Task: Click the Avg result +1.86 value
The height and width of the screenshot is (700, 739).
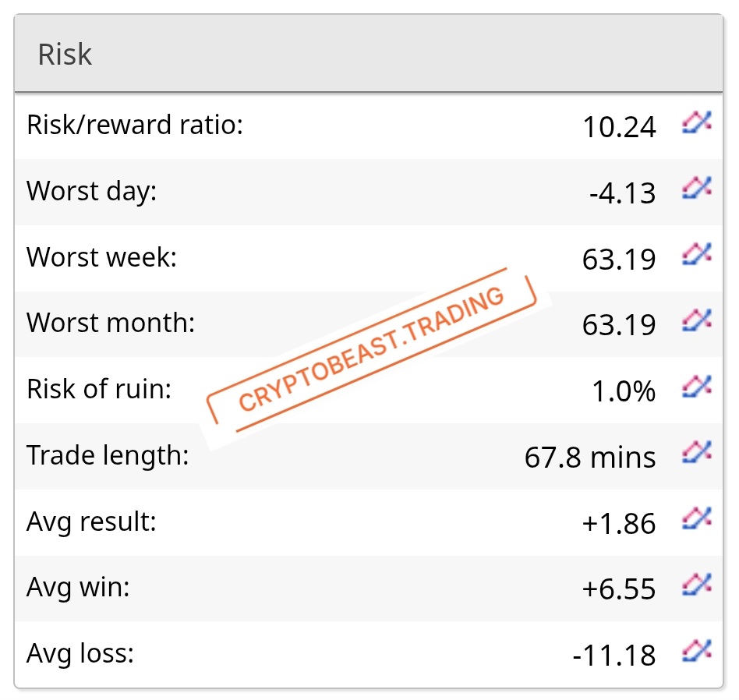Action: point(619,523)
